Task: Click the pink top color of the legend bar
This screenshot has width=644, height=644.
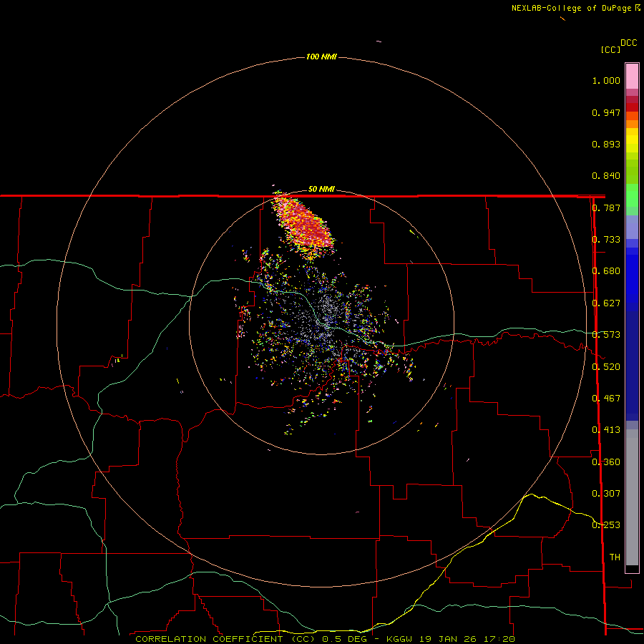Action: (x=632, y=77)
